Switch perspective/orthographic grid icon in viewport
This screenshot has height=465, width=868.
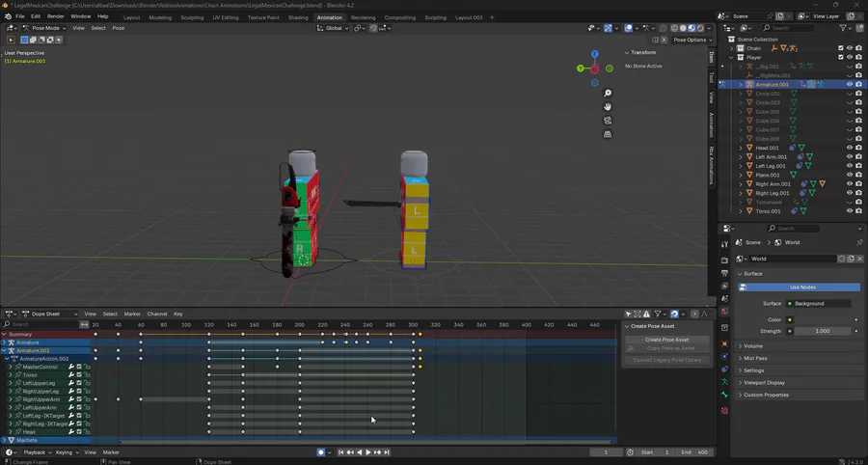click(x=608, y=134)
